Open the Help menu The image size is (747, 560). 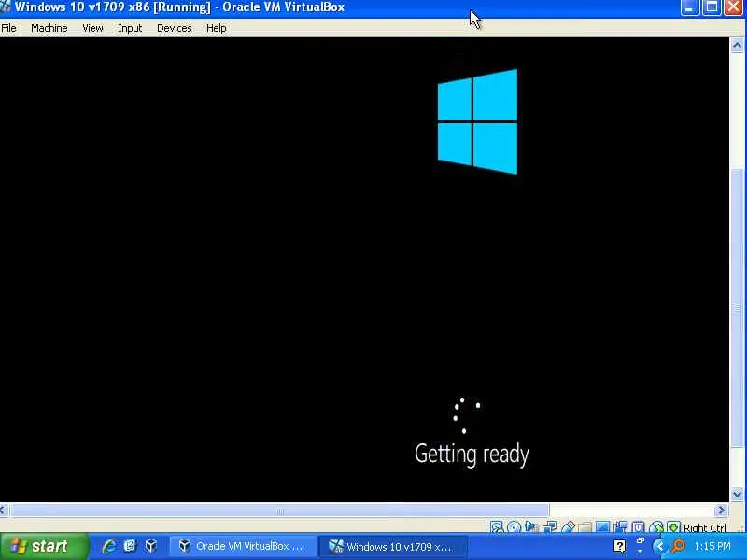[x=216, y=28]
